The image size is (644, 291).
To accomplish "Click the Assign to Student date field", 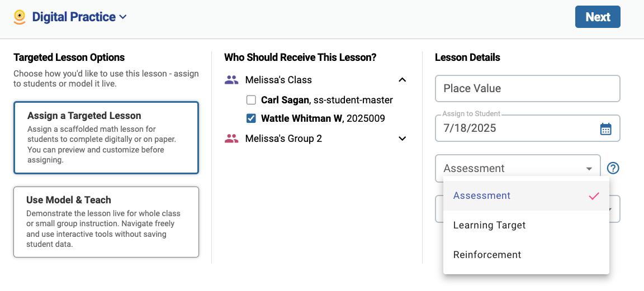I will click(x=527, y=128).
